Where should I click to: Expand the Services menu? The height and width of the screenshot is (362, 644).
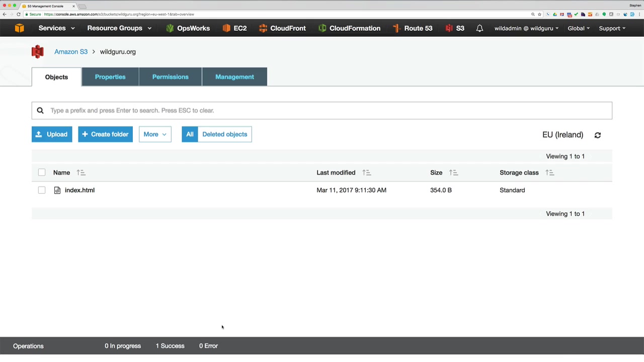57,28
